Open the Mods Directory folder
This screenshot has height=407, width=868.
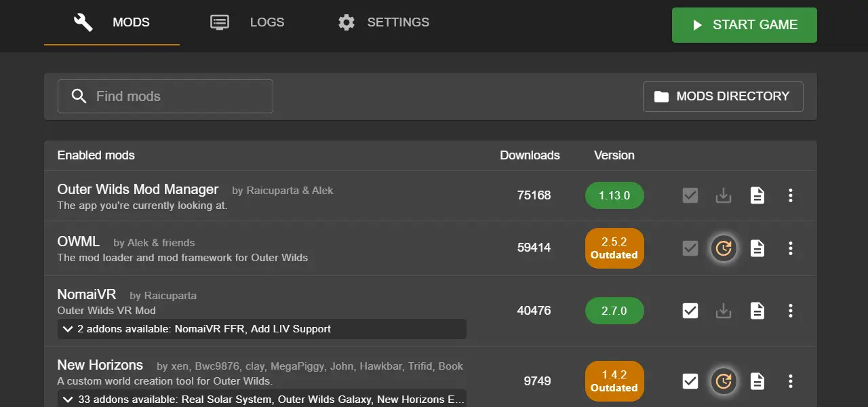click(723, 96)
